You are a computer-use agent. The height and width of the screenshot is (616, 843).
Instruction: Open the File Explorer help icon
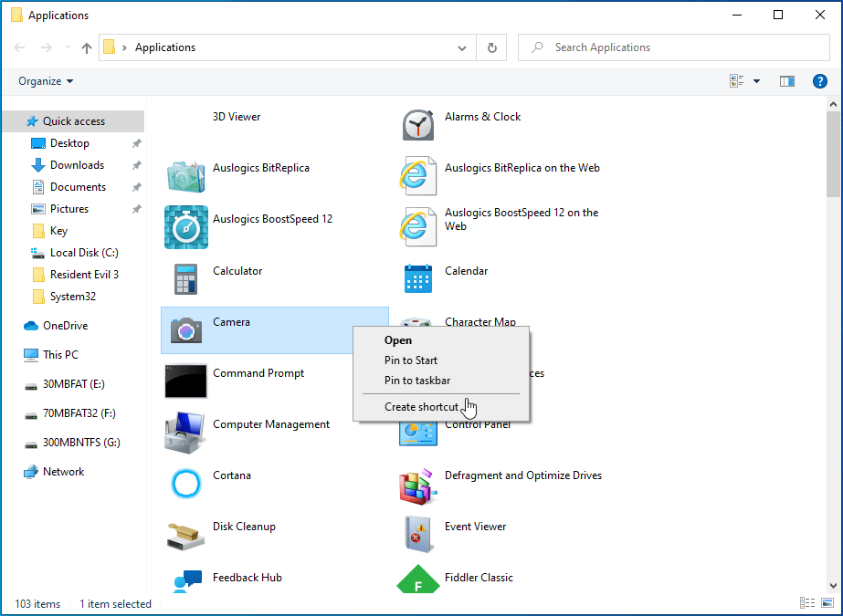[x=819, y=81]
